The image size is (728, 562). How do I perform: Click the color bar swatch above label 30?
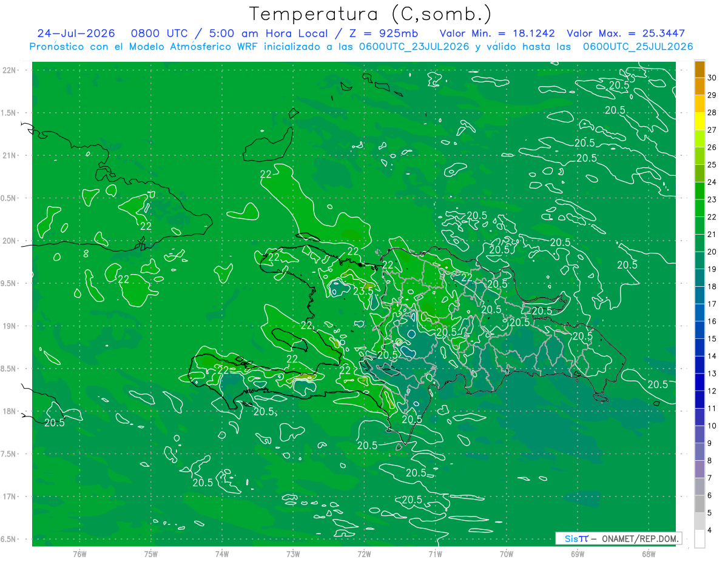pos(699,69)
